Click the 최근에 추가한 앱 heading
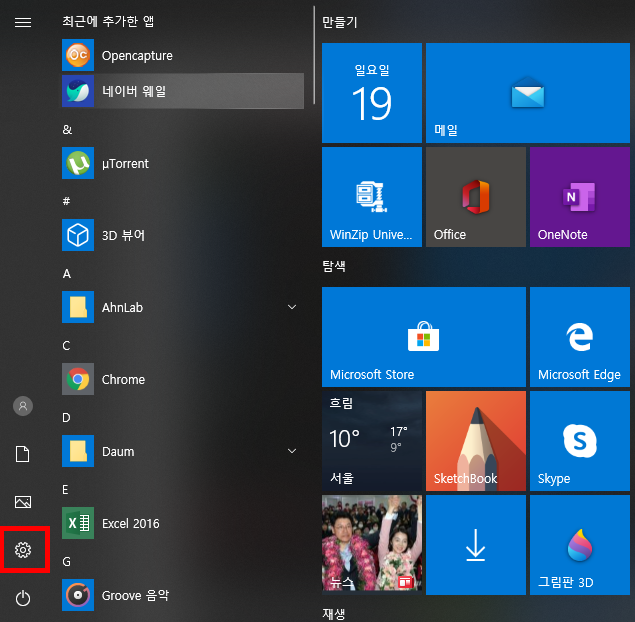This screenshot has width=635, height=622. pyautogui.click(x=108, y=21)
